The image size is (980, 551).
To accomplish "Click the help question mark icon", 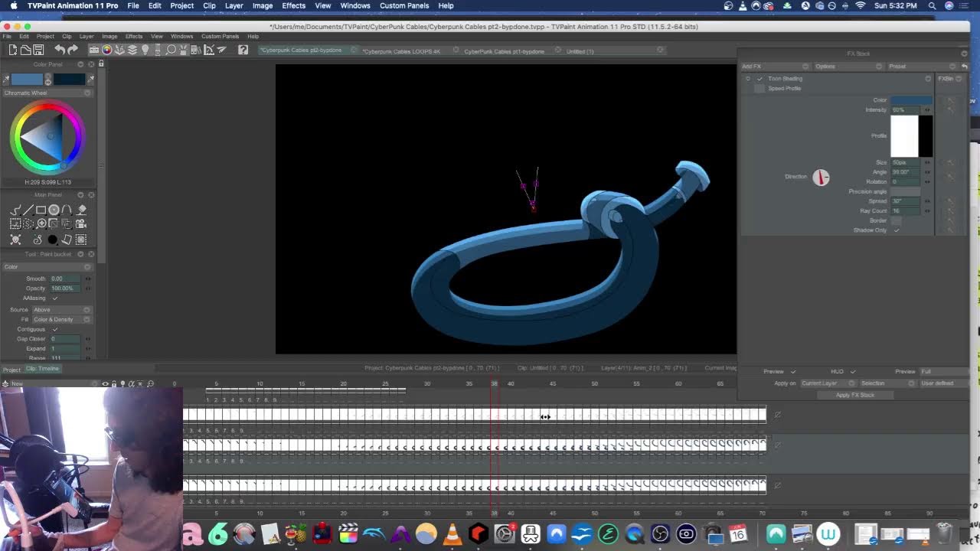I will coord(243,50).
